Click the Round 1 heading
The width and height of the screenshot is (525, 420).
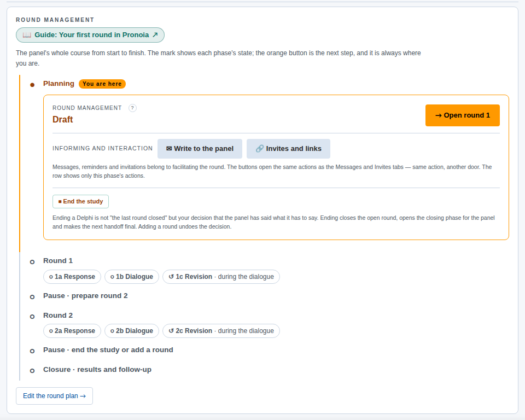pyautogui.click(x=58, y=260)
